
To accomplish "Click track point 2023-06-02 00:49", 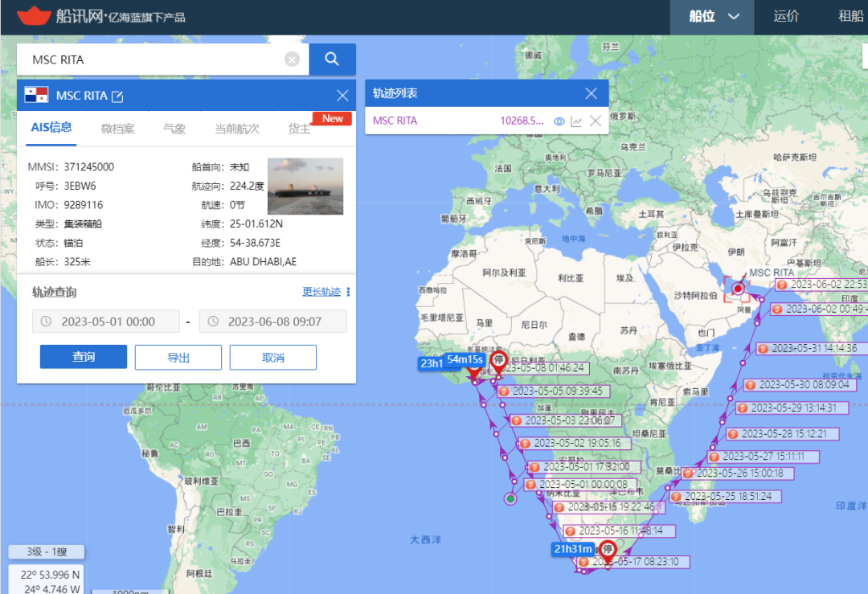I will (x=819, y=309).
